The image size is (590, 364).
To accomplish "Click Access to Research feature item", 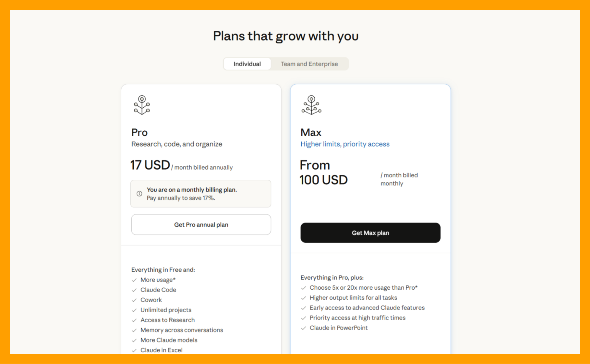I will 167,320.
